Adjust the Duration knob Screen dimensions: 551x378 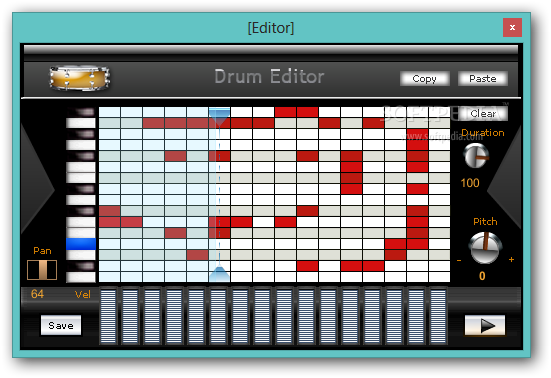pos(476,156)
